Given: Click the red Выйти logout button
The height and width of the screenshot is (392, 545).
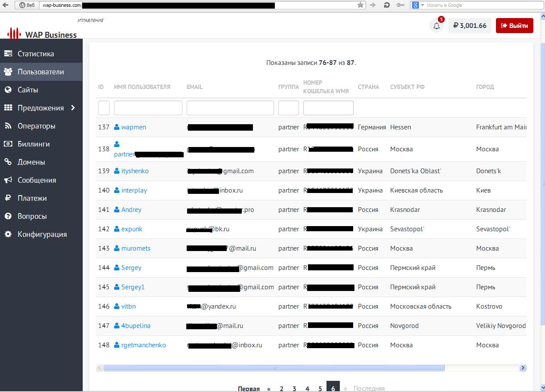Looking at the screenshot, I should [x=514, y=26].
